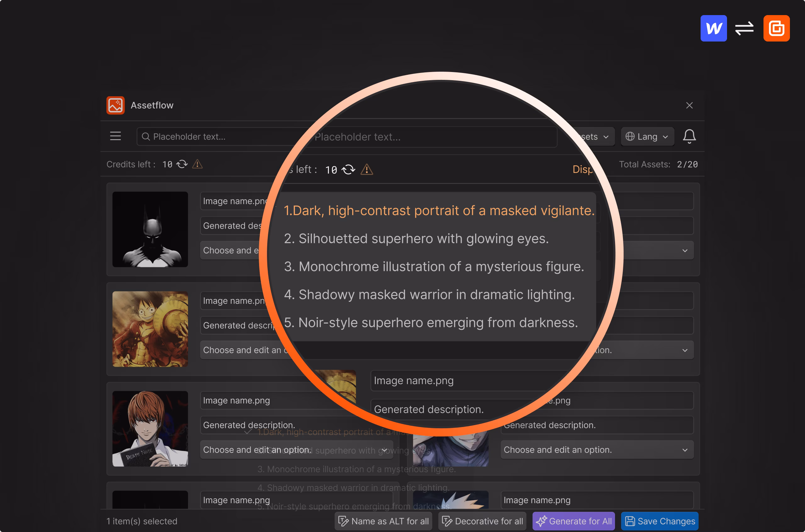Viewport: 805px width, 532px height.
Task: Click the globe icon beside Lang
Action: tap(630, 136)
